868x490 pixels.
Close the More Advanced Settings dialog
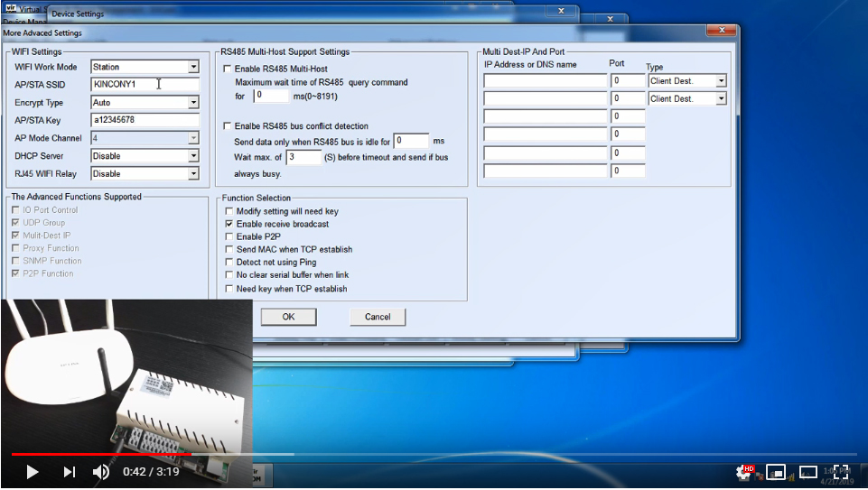[722, 30]
